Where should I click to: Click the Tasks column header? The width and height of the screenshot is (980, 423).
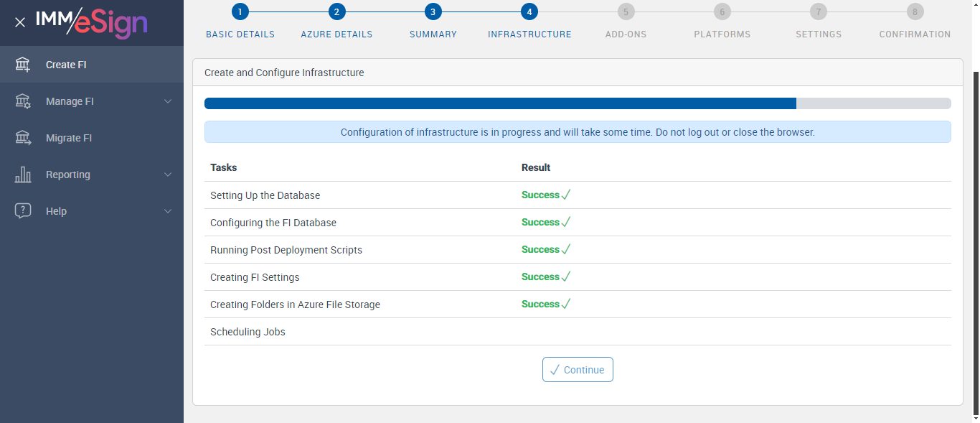tap(224, 167)
